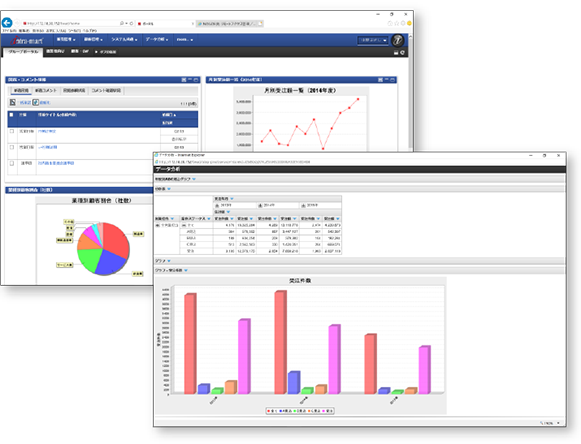Open the first navigation menu beside the logo
This screenshot has width=581, height=444.
[66, 39]
